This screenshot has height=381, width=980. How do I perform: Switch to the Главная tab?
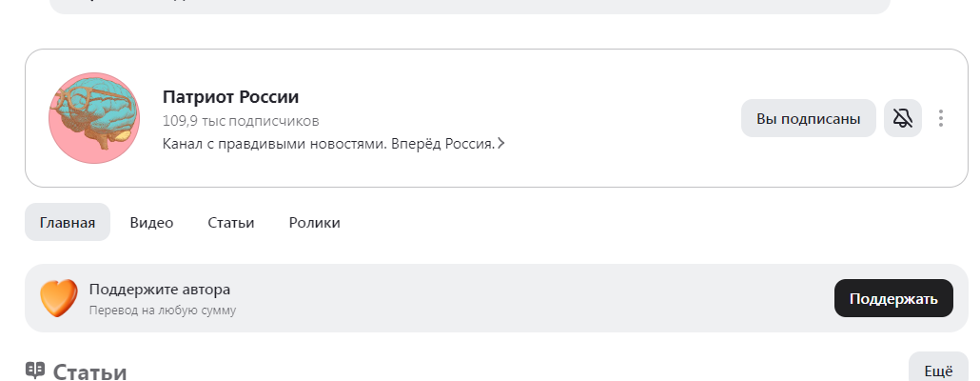coord(68,222)
